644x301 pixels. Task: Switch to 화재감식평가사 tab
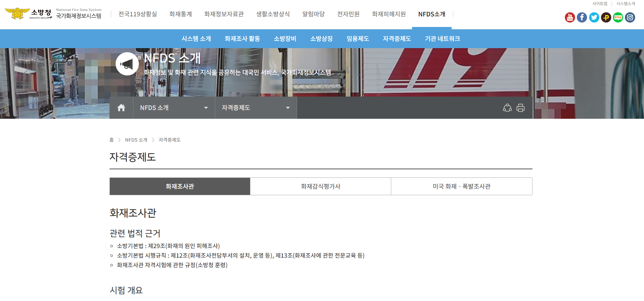click(x=321, y=186)
